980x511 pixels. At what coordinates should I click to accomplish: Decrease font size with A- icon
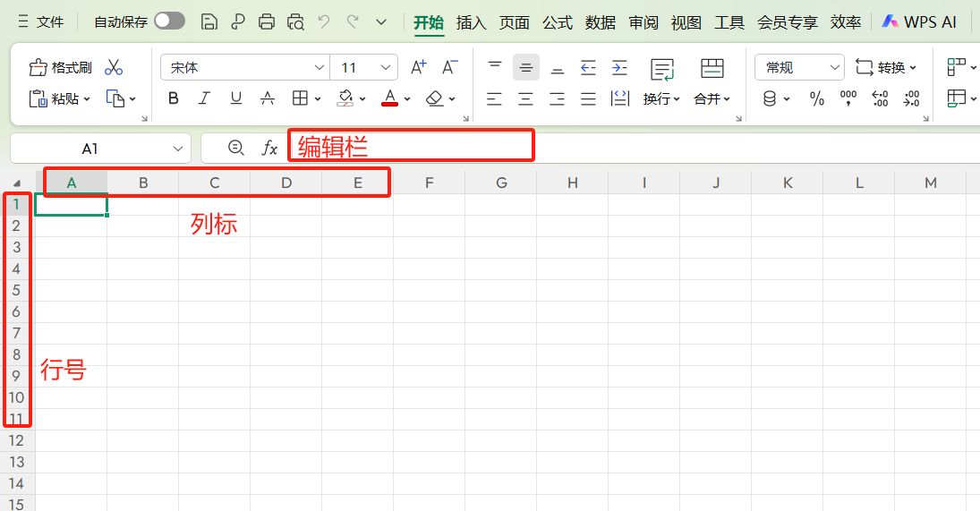tap(450, 67)
